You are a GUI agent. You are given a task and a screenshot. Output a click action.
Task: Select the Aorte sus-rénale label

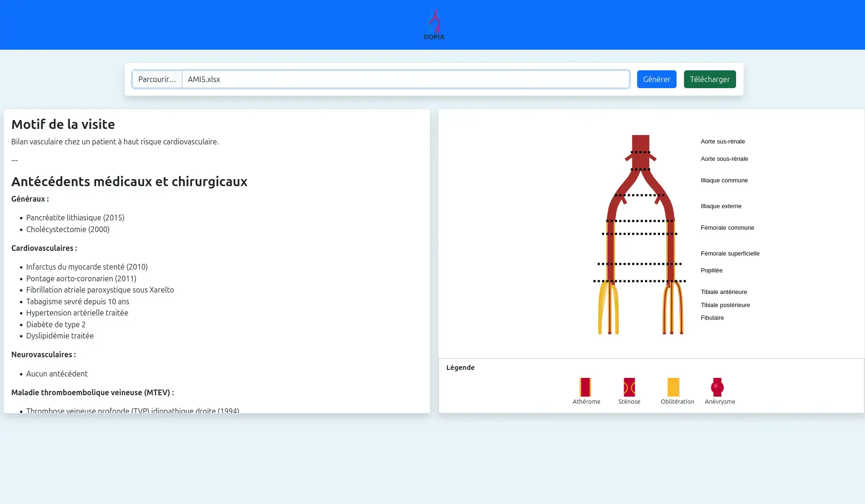tap(722, 142)
